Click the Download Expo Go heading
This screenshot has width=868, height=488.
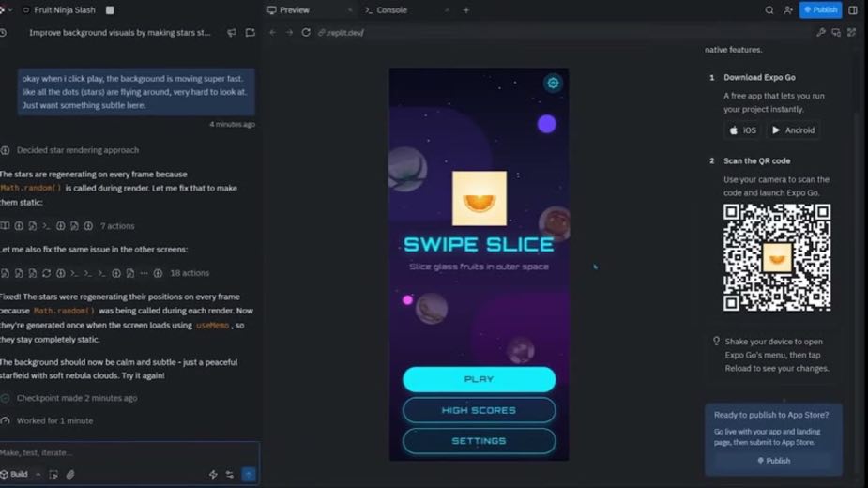tap(759, 78)
